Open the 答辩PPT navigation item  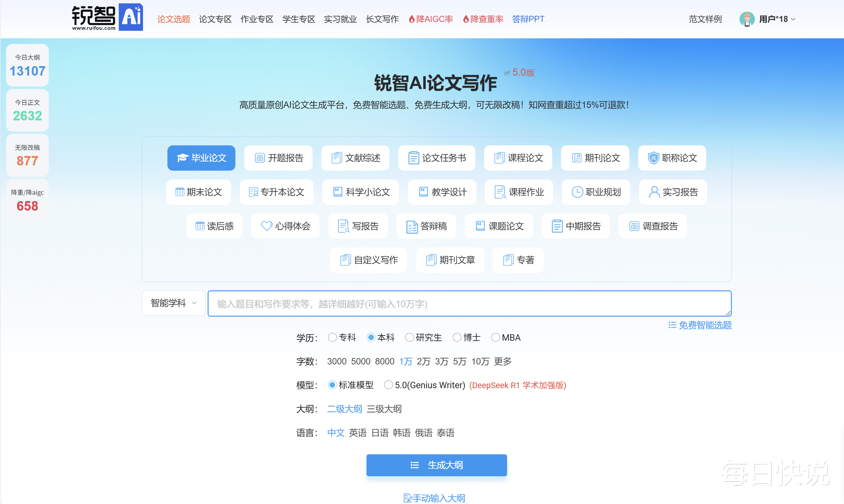tap(528, 19)
